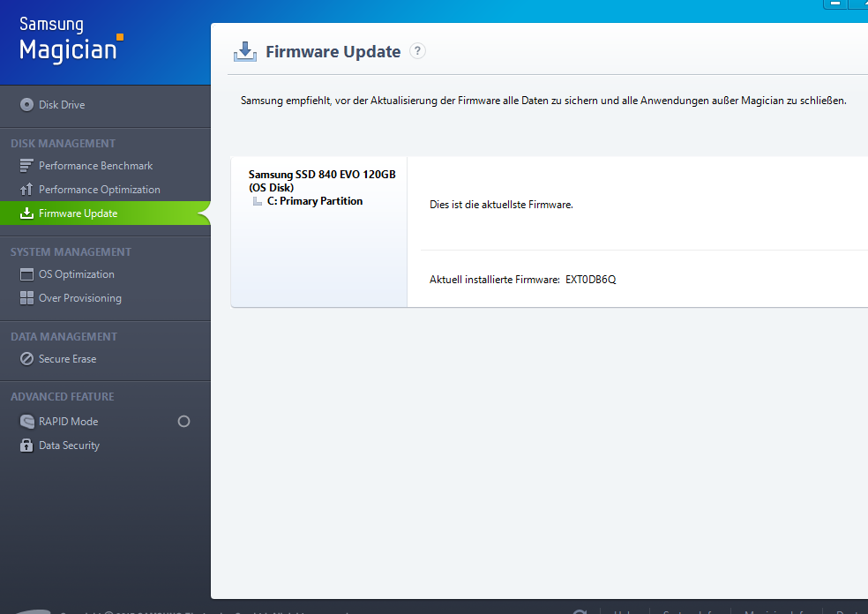Click the question mark help icon

click(x=417, y=51)
